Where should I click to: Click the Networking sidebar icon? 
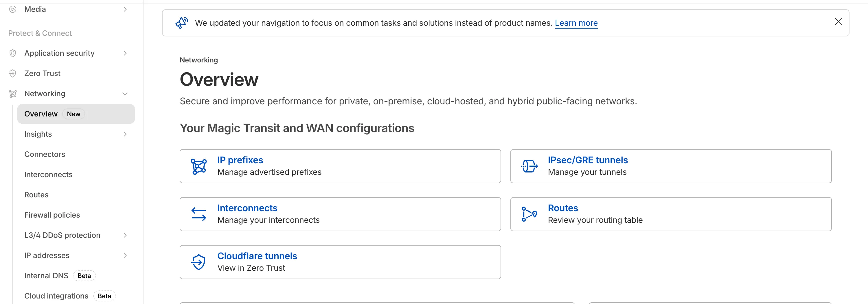point(13,94)
